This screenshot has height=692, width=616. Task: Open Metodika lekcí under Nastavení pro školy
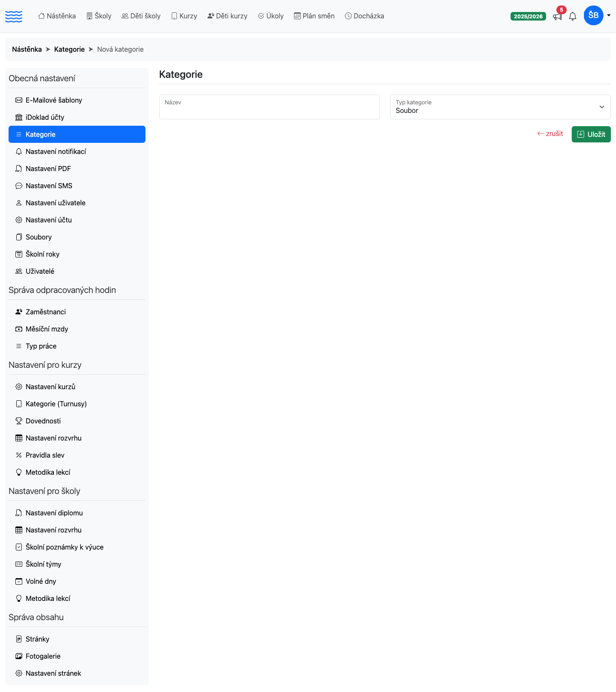pyautogui.click(x=77, y=598)
